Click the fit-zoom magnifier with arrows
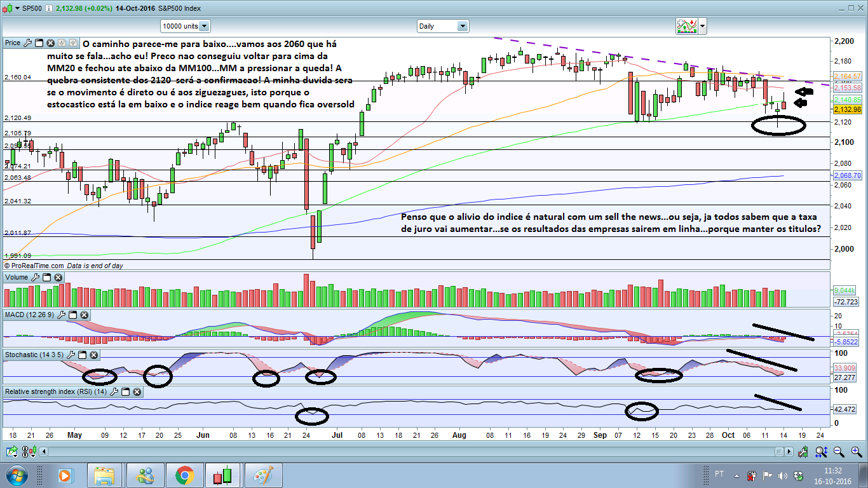This screenshot has height=488, width=868. pyautogui.click(x=821, y=452)
